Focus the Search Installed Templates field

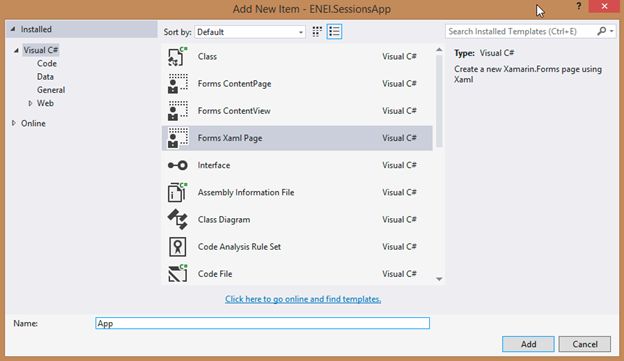pos(521,31)
